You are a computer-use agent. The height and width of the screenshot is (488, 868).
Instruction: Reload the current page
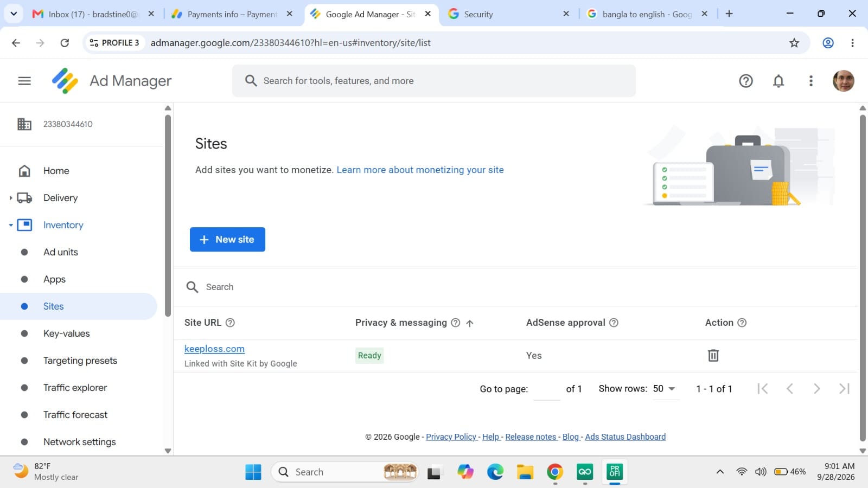65,43
